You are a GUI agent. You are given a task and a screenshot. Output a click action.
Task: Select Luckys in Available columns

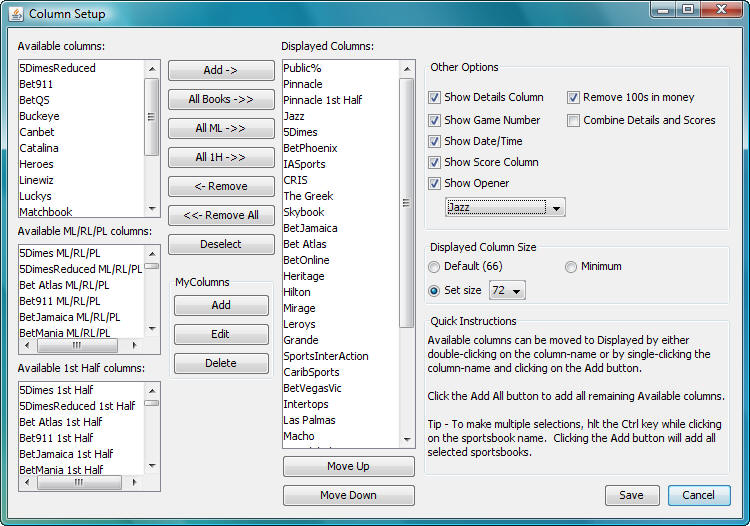click(x=81, y=196)
